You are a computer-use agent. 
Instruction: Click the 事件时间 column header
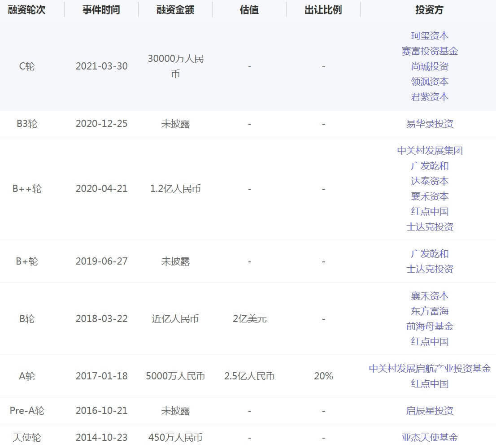coord(101,10)
